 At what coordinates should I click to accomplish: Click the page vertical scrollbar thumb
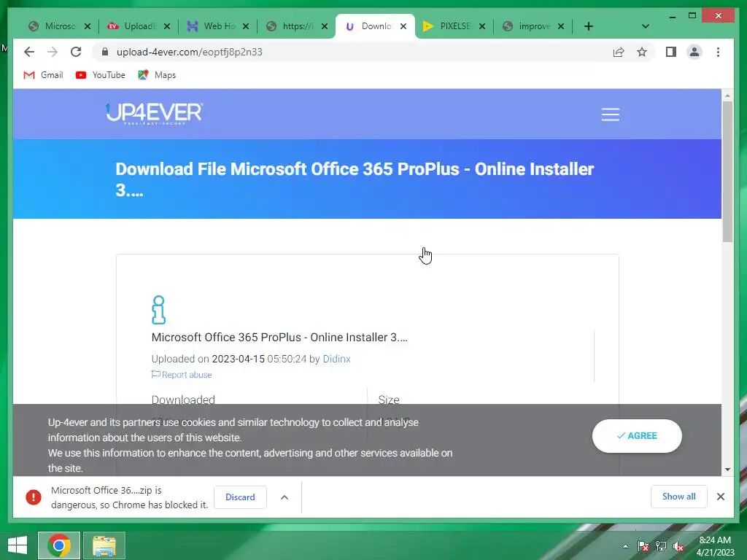click(727, 171)
